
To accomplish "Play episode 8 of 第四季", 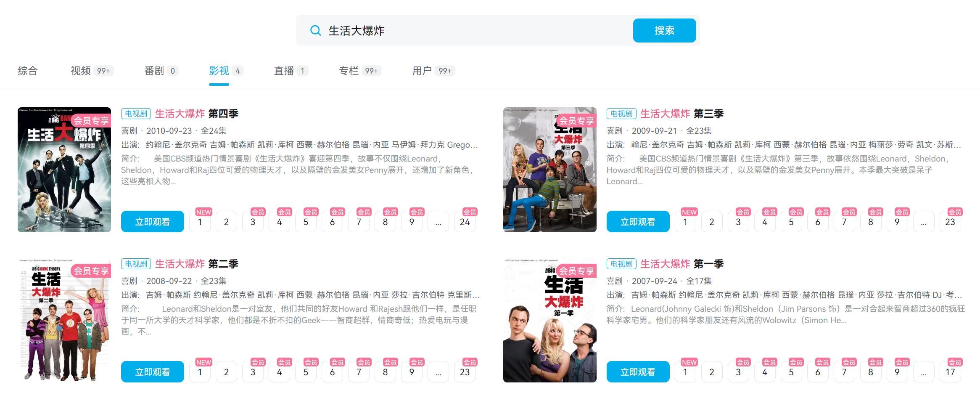I will point(385,222).
